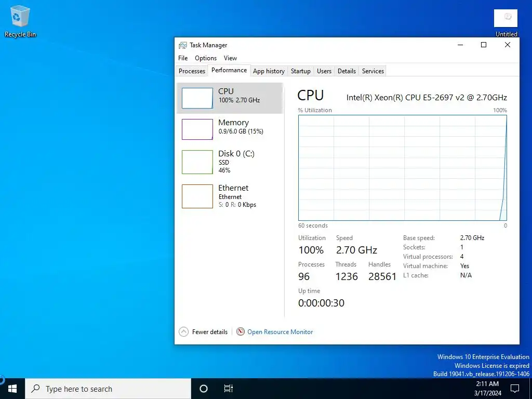Screen dimensions: 532x399
Task: Click the Sockets value 1
Action: coord(462,247)
